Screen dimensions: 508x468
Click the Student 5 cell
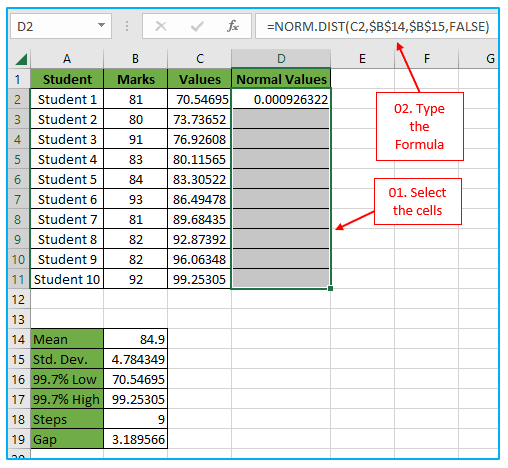(67, 179)
